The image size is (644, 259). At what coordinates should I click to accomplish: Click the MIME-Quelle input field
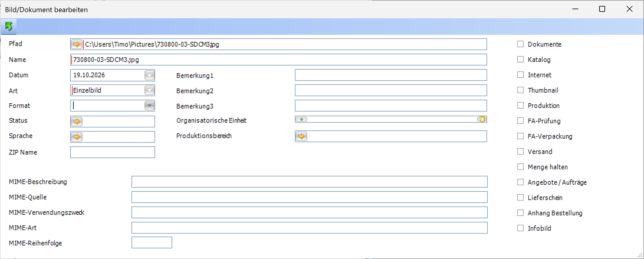pyautogui.click(x=310, y=197)
